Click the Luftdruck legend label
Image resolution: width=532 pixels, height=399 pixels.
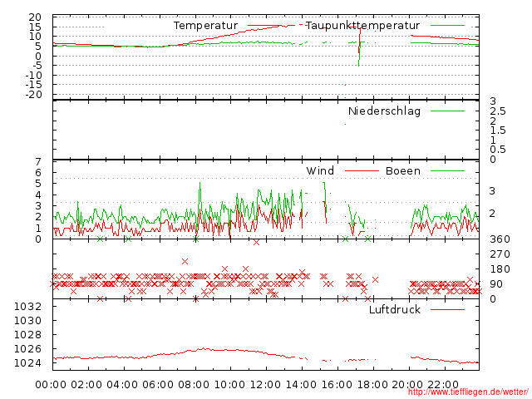click(395, 309)
